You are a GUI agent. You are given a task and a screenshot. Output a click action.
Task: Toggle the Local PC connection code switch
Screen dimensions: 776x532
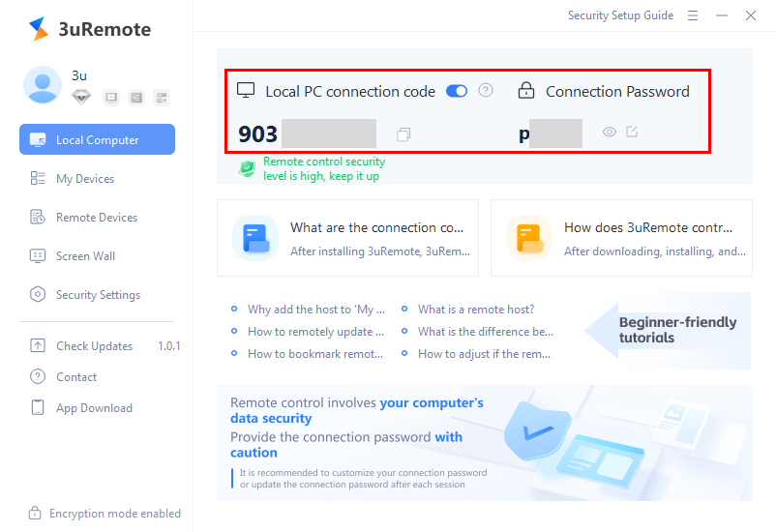point(457,91)
